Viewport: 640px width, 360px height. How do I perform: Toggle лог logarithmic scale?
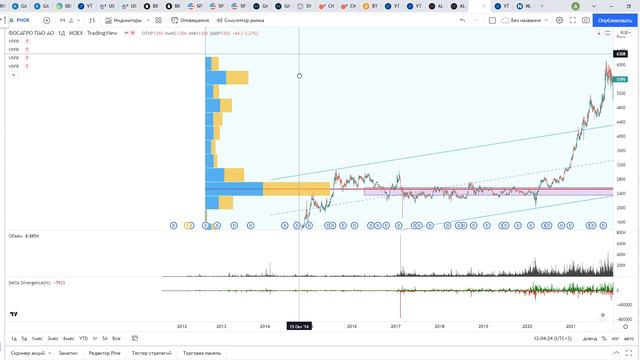[615, 338]
